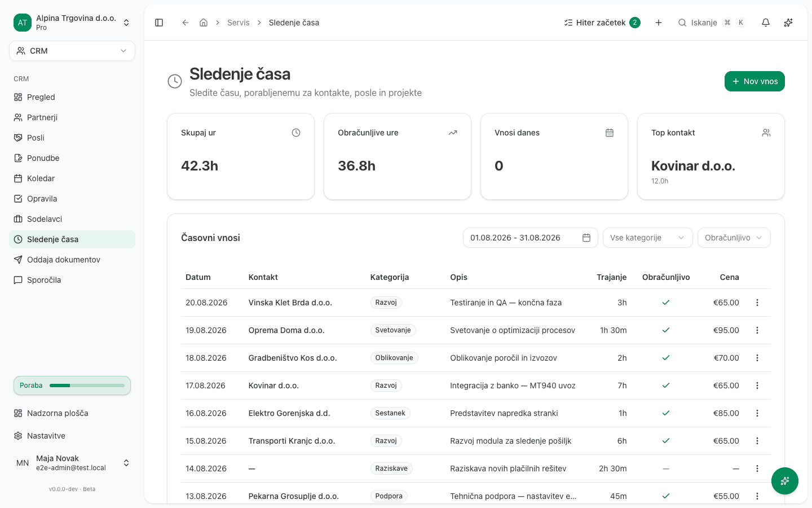
Task: Open Hiter začetek checklist
Action: 602,23
